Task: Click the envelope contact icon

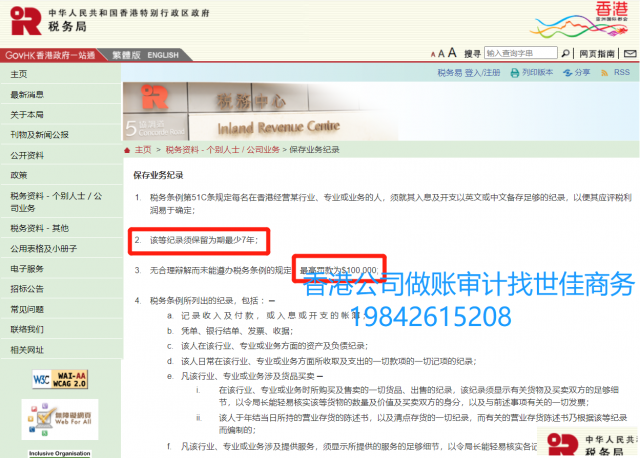Action: 630,53
